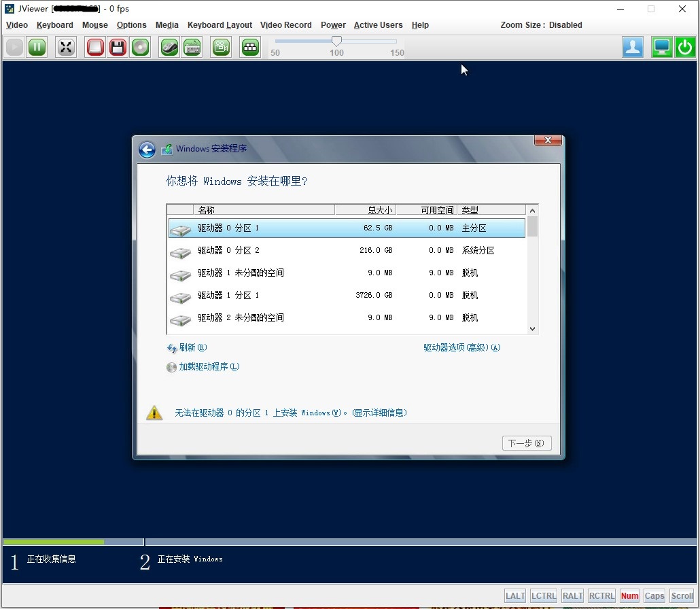Click the video record camera icon
Image resolution: width=700 pixels, height=609 pixels.
click(x=221, y=47)
